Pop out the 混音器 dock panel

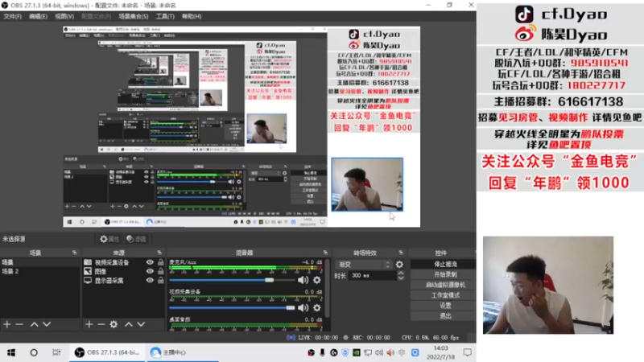(x=325, y=253)
